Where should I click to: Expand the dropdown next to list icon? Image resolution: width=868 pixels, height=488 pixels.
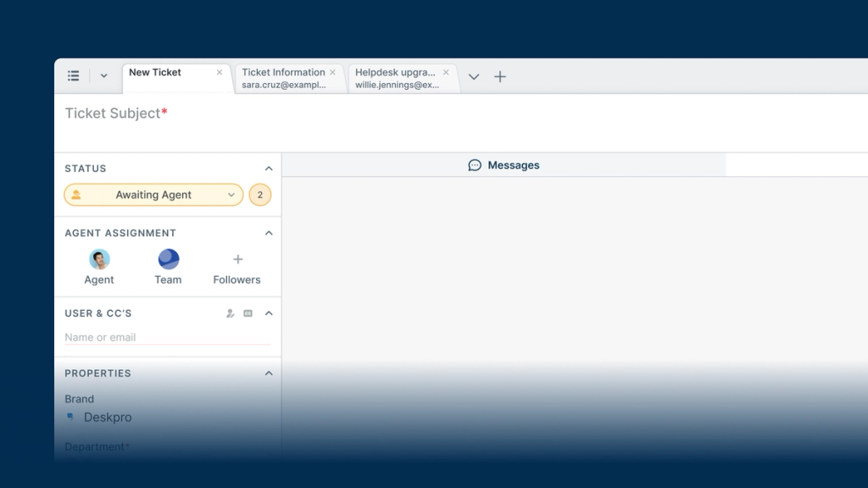click(103, 75)
